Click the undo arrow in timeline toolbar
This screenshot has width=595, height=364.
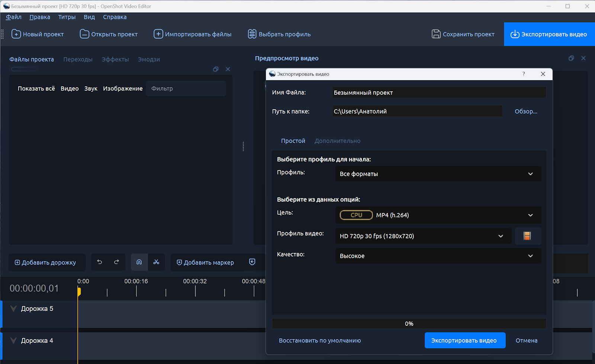tap(100, 262)
